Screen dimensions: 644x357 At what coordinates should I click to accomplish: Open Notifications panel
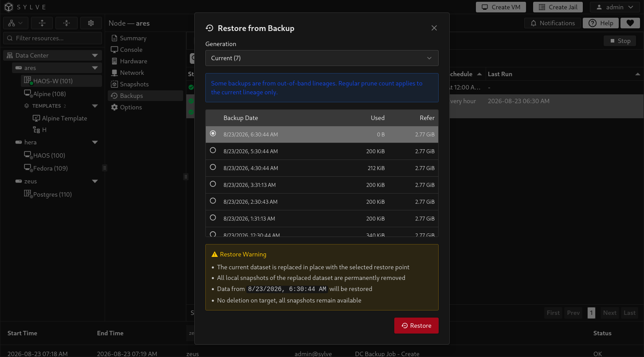[553, 23]
